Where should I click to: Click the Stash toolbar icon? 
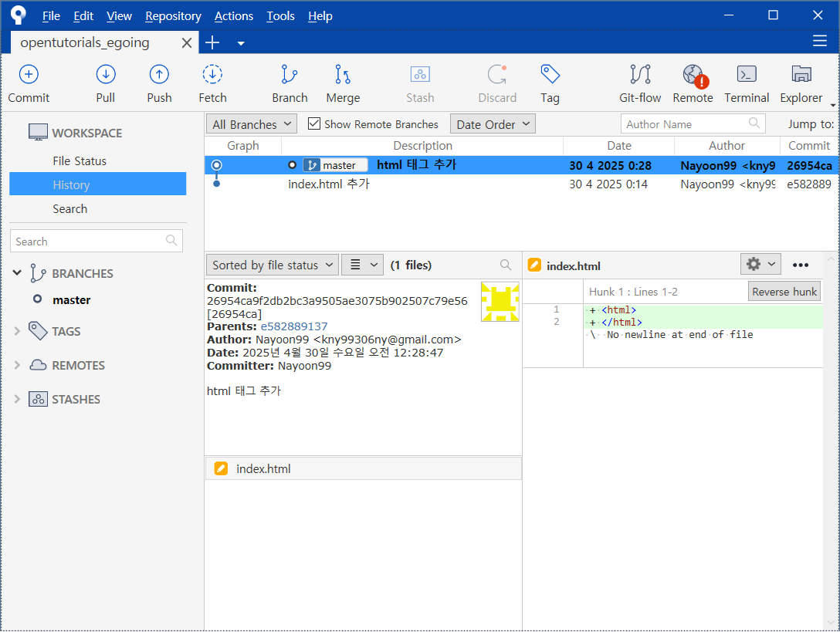(420, 74)
